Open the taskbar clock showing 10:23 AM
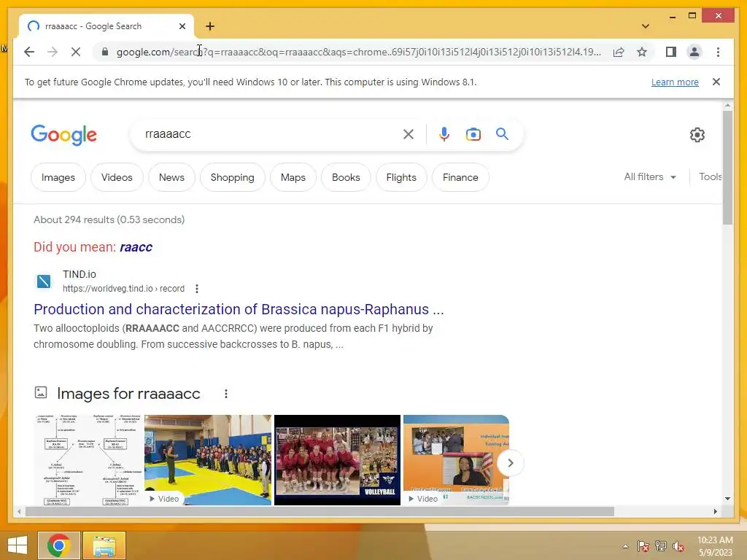747x560 pixels. (x=715, y=546)
